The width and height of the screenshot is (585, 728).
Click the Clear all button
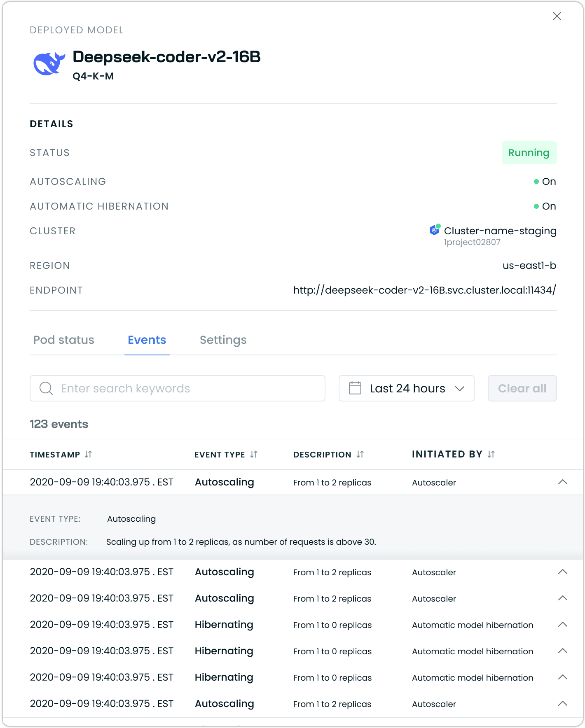[522, 388]
